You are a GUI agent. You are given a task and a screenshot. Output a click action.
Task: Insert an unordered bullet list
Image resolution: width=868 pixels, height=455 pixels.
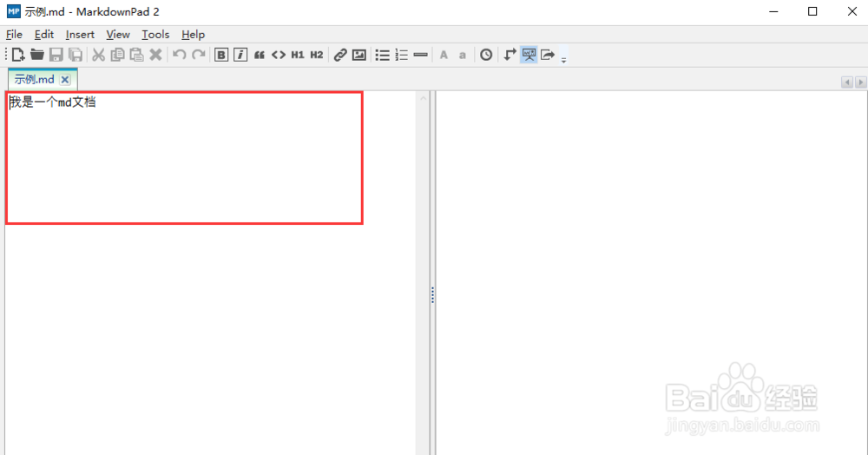click(x=383, y=55)
